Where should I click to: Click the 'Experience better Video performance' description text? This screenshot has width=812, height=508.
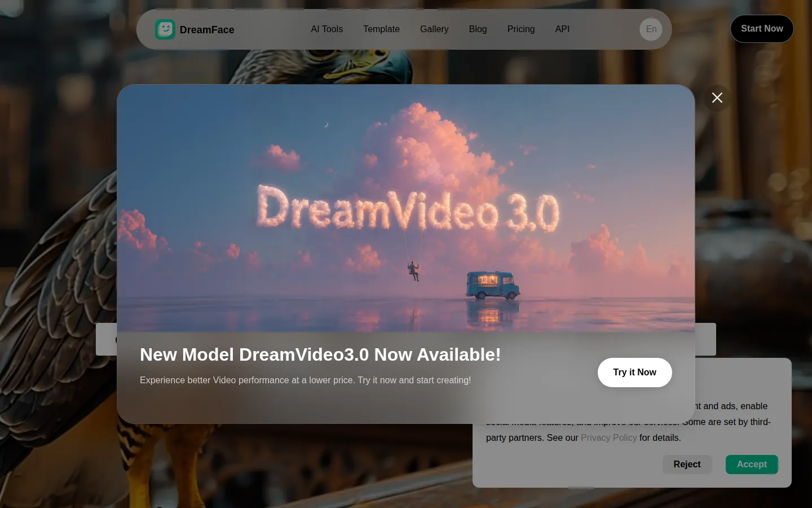click(305, 380)
